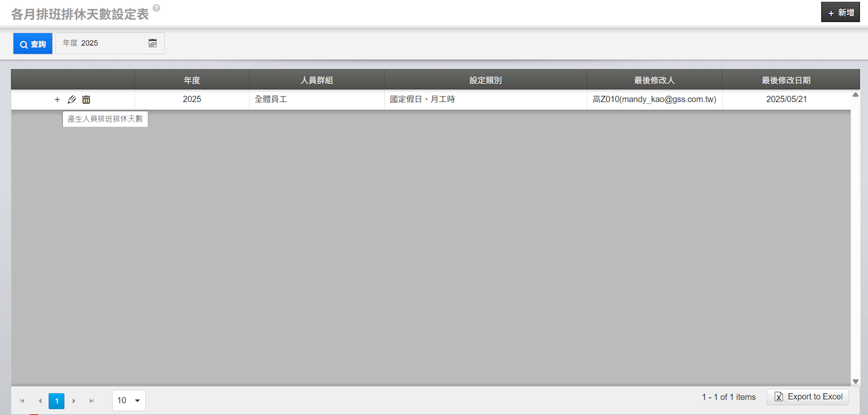Click the 最後修改人 column header
Image resolution: width=868 pixels, height=415 pixels.
(x=654, y=80)
